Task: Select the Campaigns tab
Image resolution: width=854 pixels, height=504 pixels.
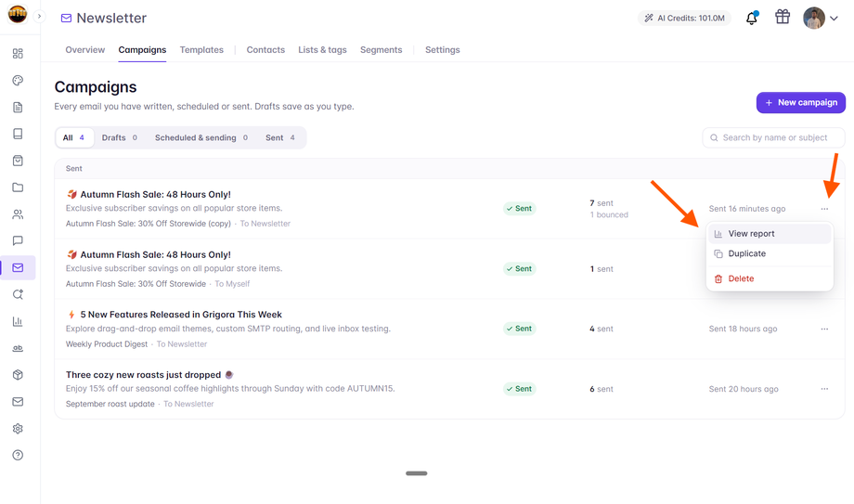Action: pos(142,49)
